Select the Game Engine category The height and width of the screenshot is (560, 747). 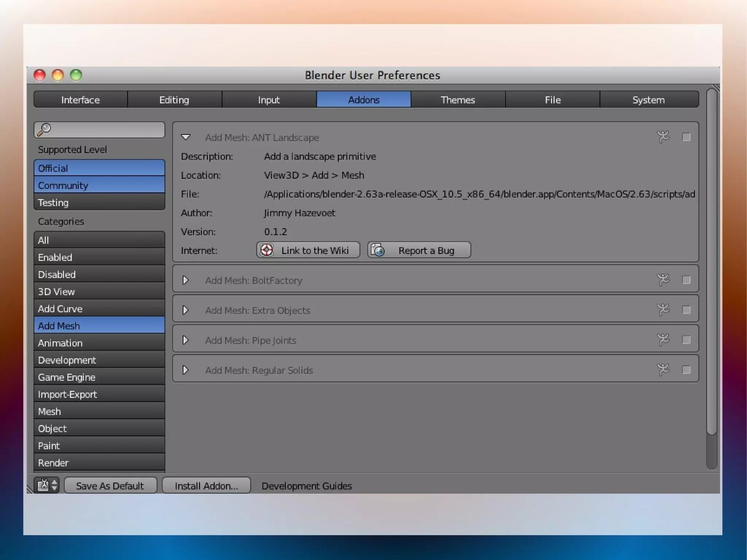point(99,377)
